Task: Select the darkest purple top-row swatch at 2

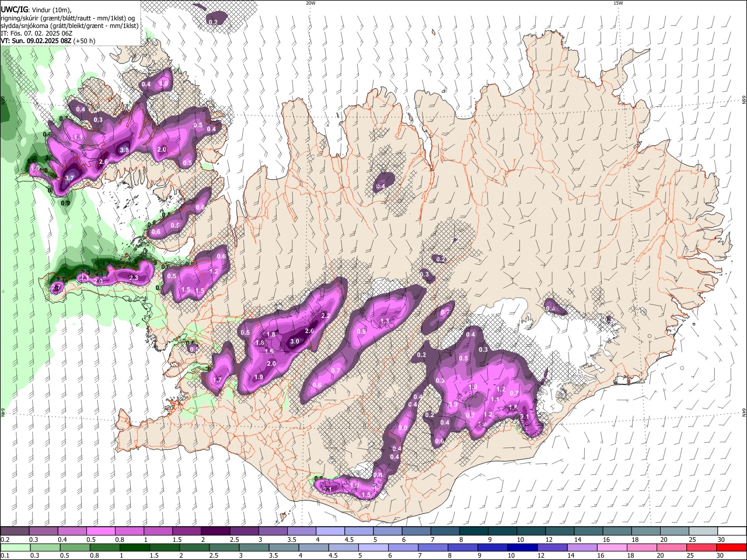Action: [x=215, y=531]
